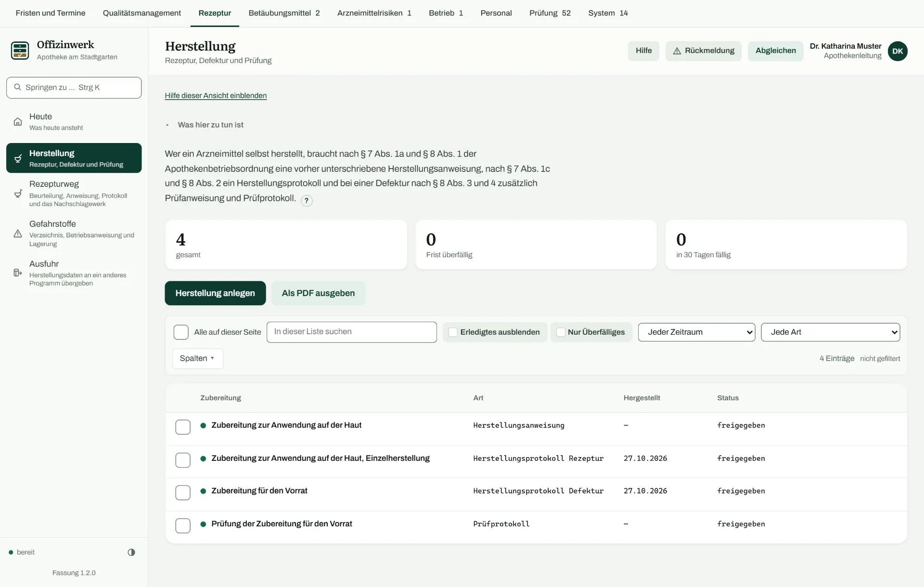This screenshot has width=924, height=587.
Task: Click the mortar icon beside Rezepturweg
Action: tap(18, 194)
